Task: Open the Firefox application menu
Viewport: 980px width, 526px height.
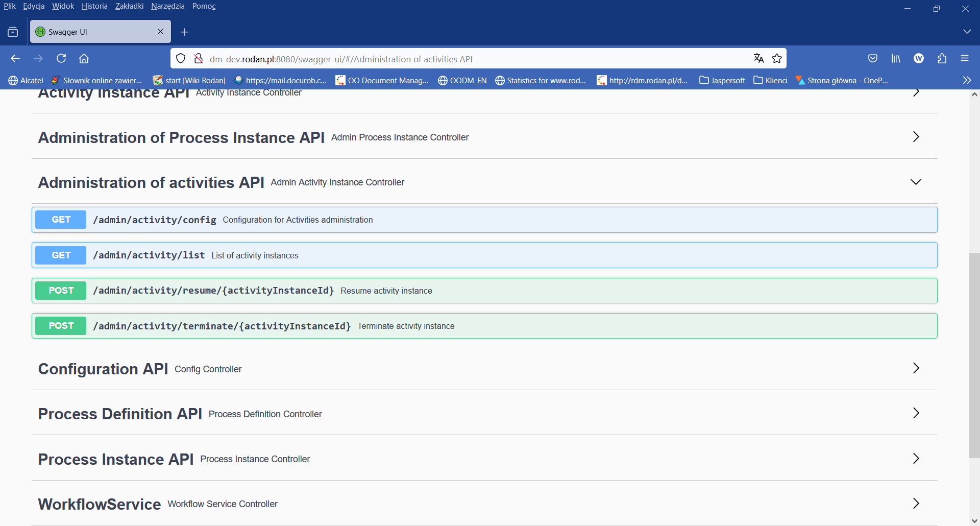Action: pos(965,58)
